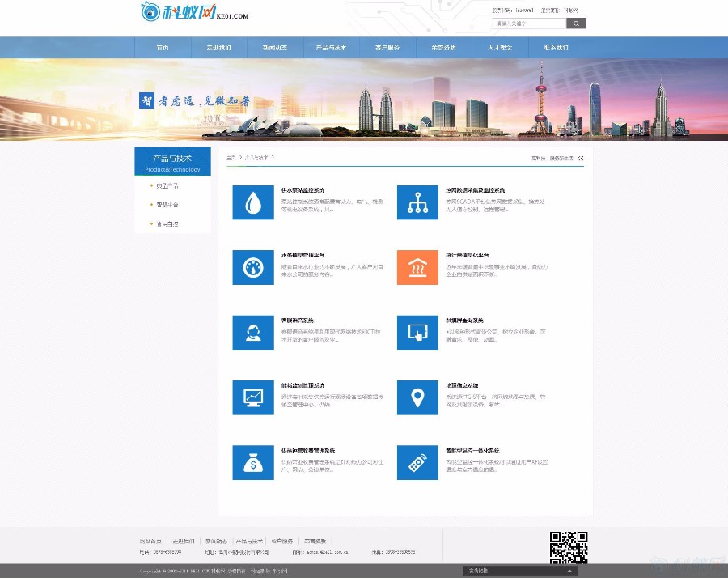Select the orange heating platform icon
The height and width of the screenshot is (578, 728).
tap(418, 267)
